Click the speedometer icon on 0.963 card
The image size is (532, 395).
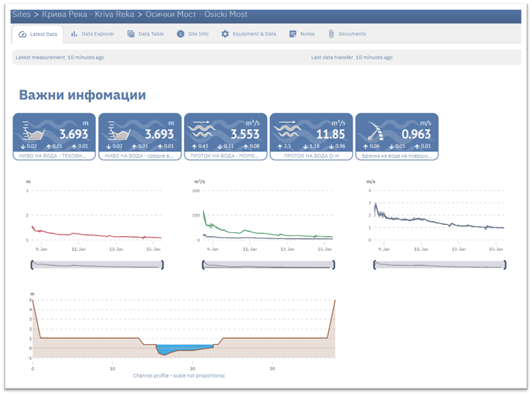(374, 130)
